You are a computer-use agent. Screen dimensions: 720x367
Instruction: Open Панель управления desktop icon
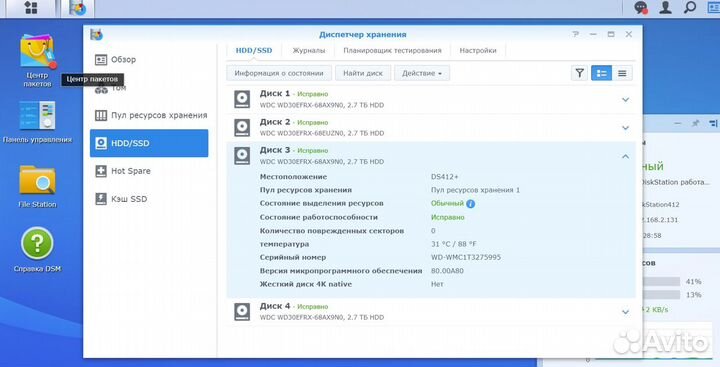coord(37,122)
